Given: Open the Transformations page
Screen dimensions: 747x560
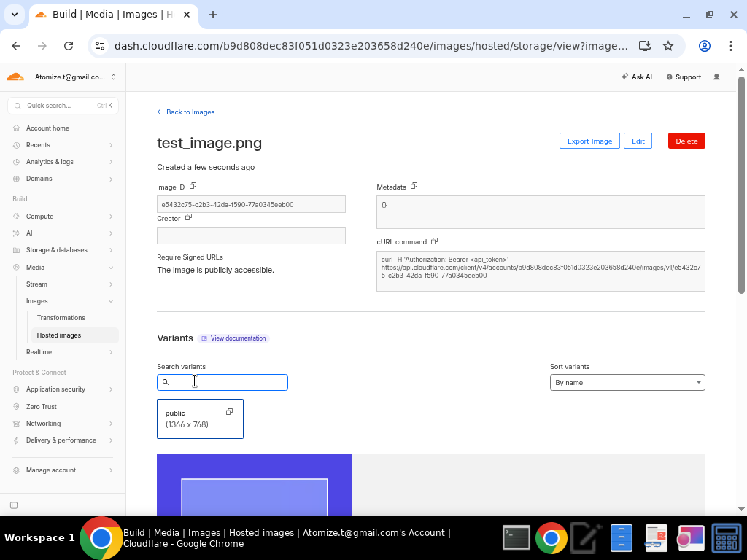Looking at the screenshot, I should click(61, 317).
